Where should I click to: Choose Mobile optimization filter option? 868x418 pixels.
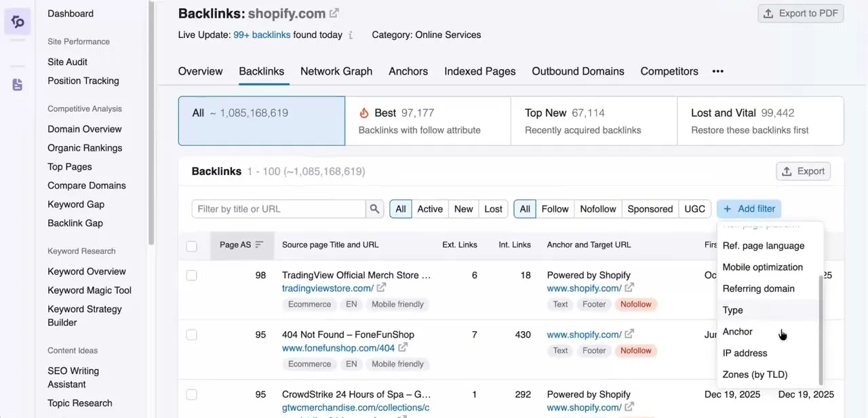(x=768, y=267)
